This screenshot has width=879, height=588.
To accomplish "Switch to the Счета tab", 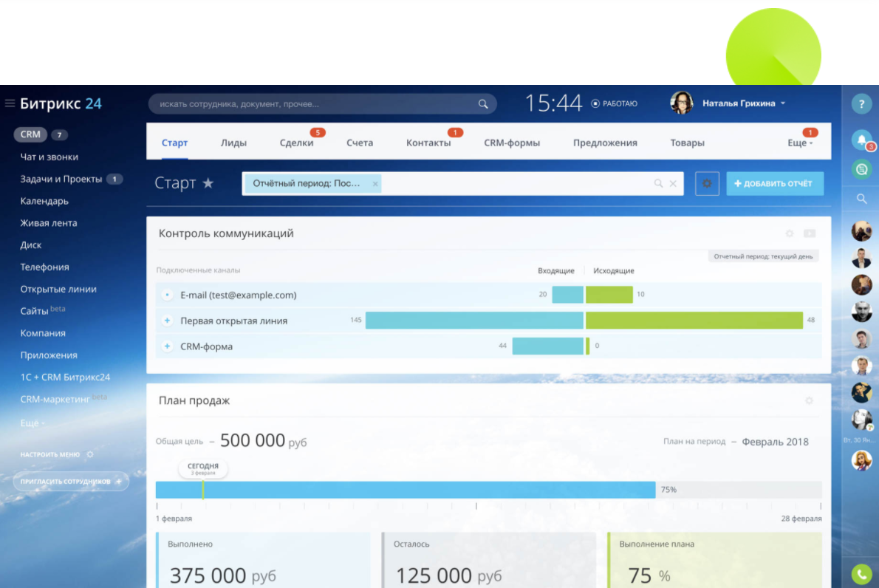I will pos(359,143).
